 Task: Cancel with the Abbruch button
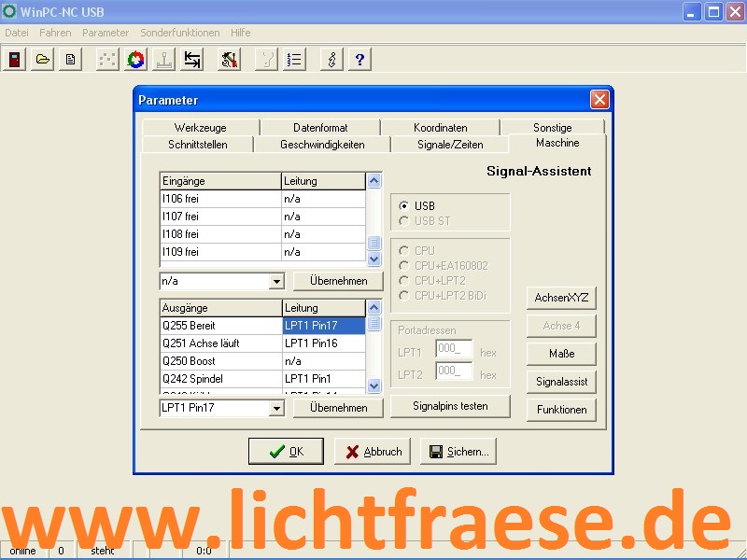point(372,452)
